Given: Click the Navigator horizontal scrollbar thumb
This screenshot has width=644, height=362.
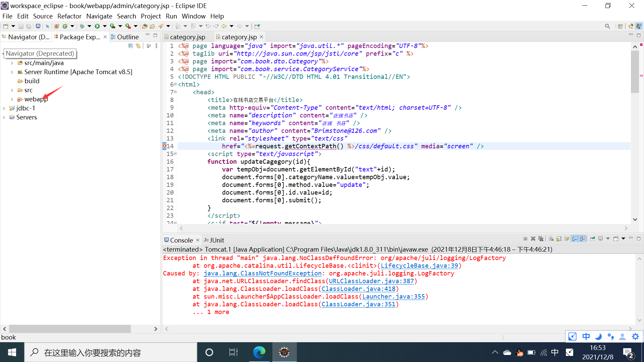Looking at the screenshot, I should coord(70,329).
